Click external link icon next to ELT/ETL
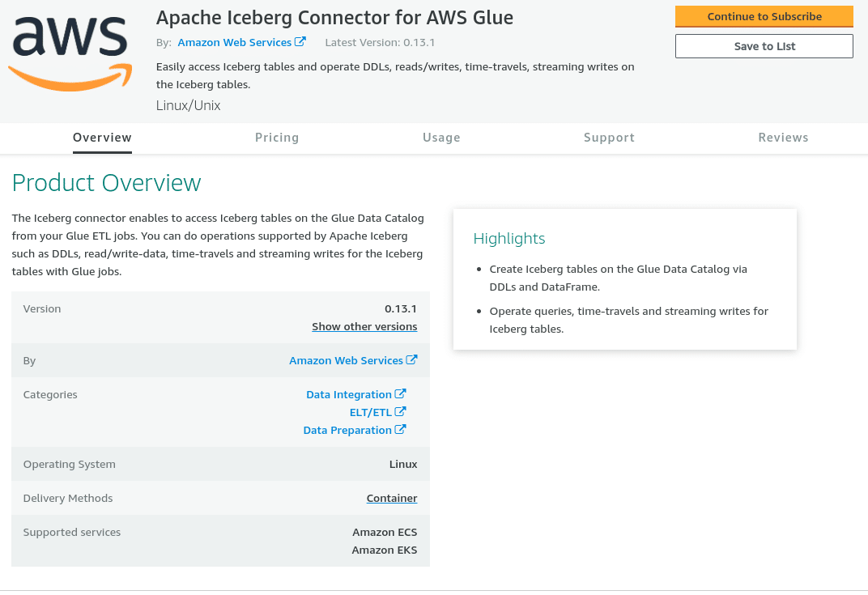868x595 pixels. coord(400,411)
